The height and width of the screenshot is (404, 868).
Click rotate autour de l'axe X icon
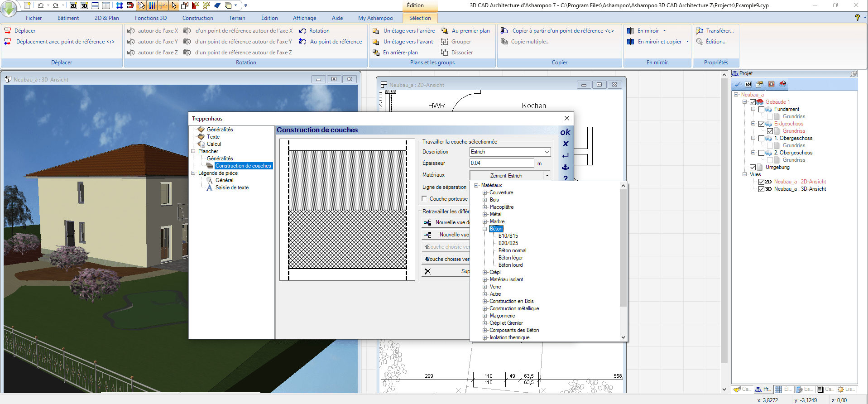[x=131, y=31]
